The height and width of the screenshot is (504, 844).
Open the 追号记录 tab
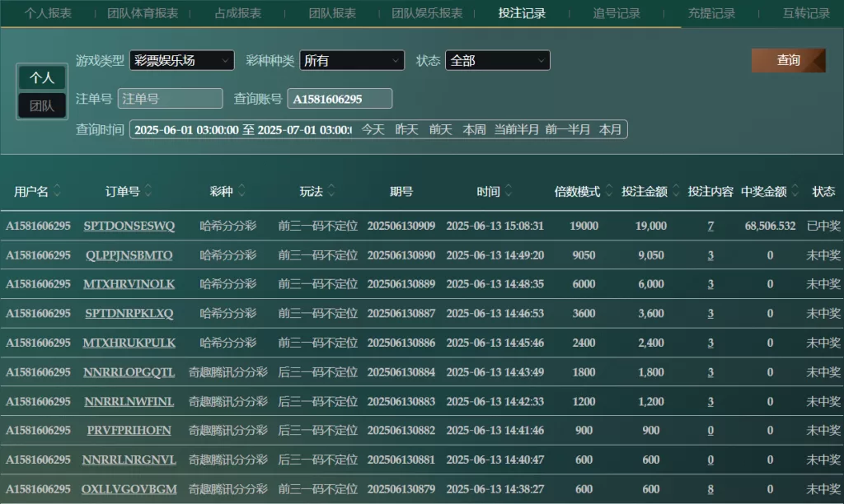[x=617, y=13]
